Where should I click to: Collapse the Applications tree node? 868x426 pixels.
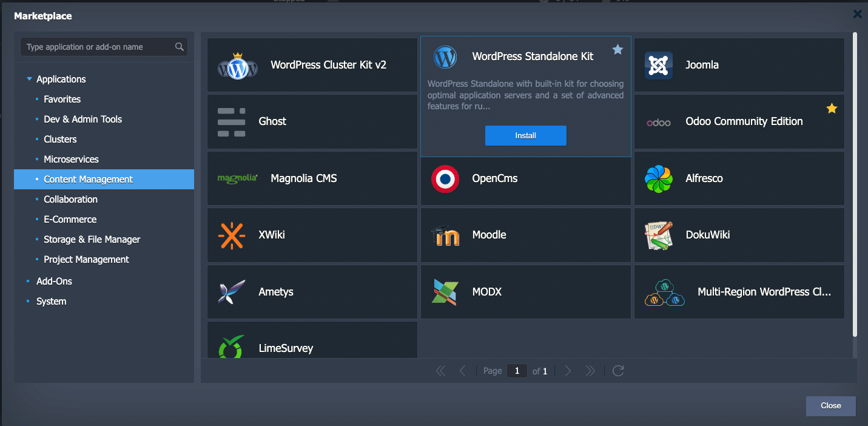(29, 79)
